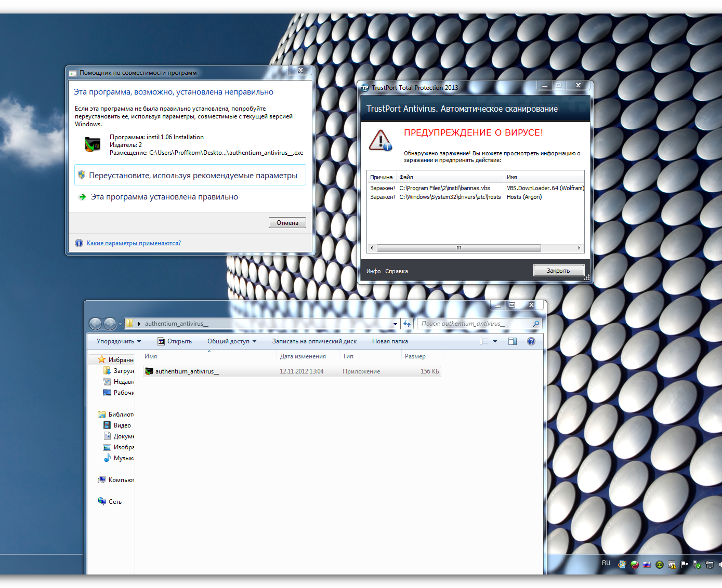Click the Action Center flag tray icon
Image resolution: width=722 pixels, height=588 pixels.
pyautogui.click(x=685, y=565)
